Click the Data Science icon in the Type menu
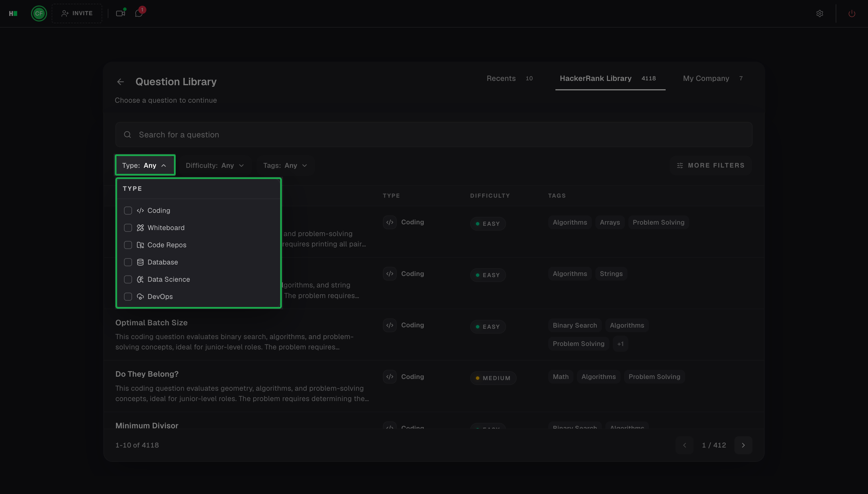This screenshot has height=494, width=868. (x=140, y=279)
